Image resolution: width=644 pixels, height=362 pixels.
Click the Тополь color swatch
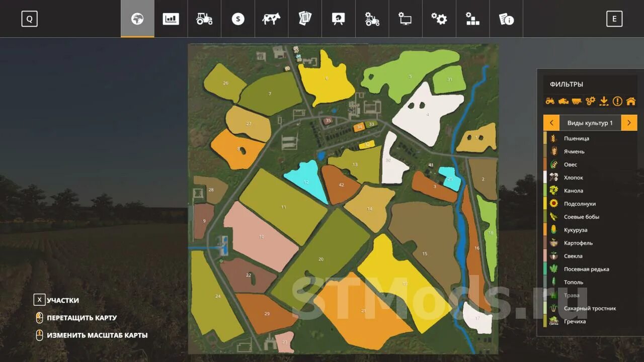[x=545, y=282]
